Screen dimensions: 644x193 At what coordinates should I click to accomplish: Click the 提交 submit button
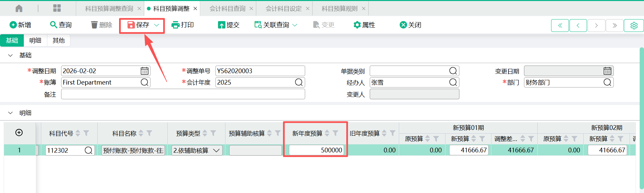pyautogui.click(x=228, y=25)
